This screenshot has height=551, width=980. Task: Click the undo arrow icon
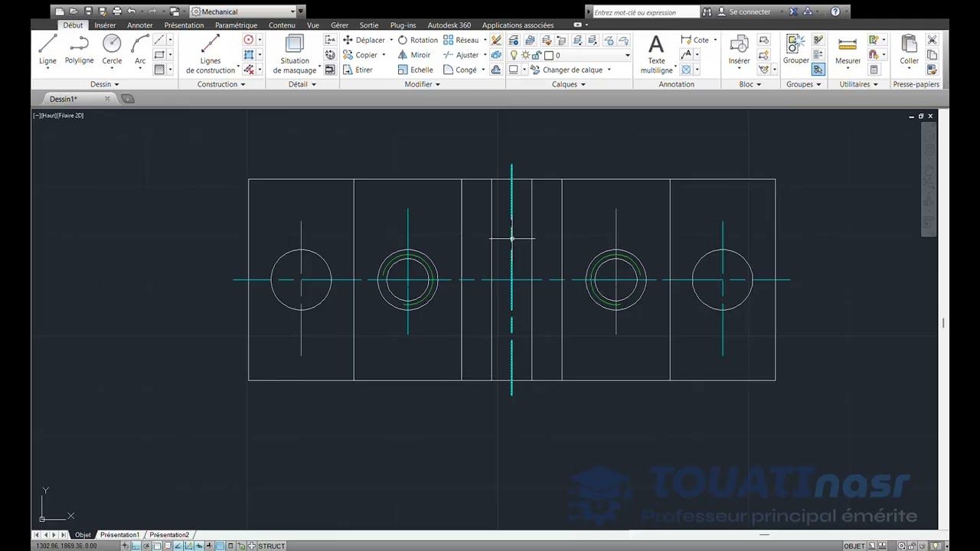(132, 11)
